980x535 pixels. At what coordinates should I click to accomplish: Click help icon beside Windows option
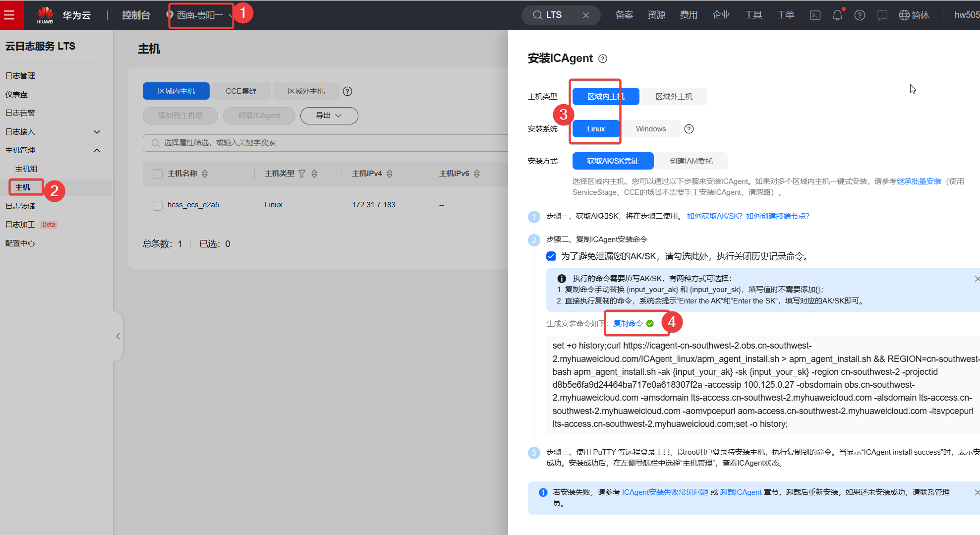pyautogui.click(x=689, y=129)
